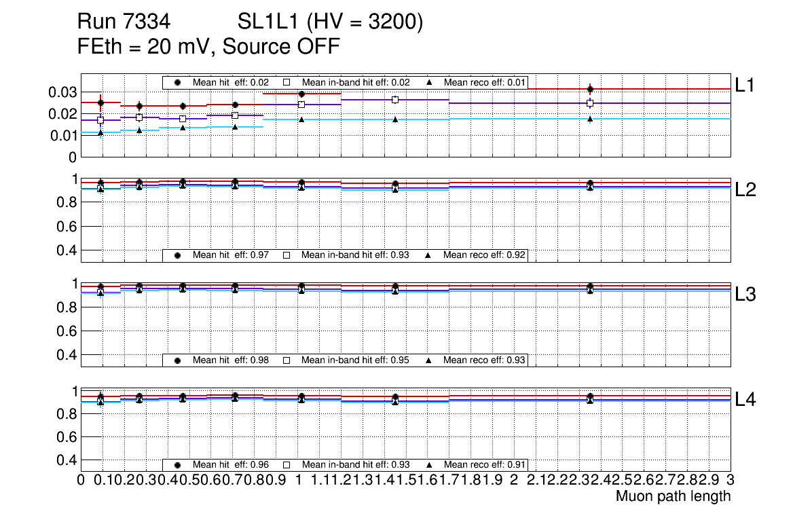Click the 'SL1L1 (HV = 3200)' title
The image size is (812, 524).
point(330,23)
